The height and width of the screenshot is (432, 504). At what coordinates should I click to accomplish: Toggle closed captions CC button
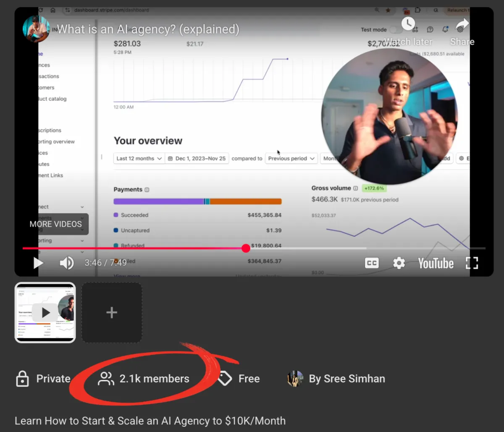pyautogui.click(x=372, y=263)
